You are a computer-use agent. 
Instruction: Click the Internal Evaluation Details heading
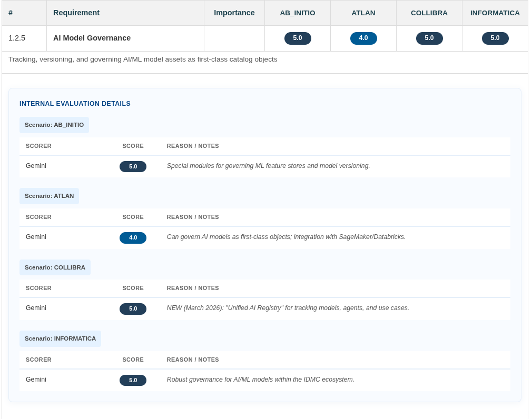pos(75,104)
